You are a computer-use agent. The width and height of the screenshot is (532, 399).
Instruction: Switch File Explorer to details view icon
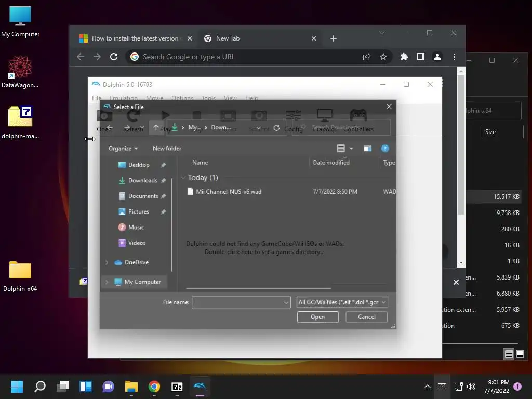(509, 354)
